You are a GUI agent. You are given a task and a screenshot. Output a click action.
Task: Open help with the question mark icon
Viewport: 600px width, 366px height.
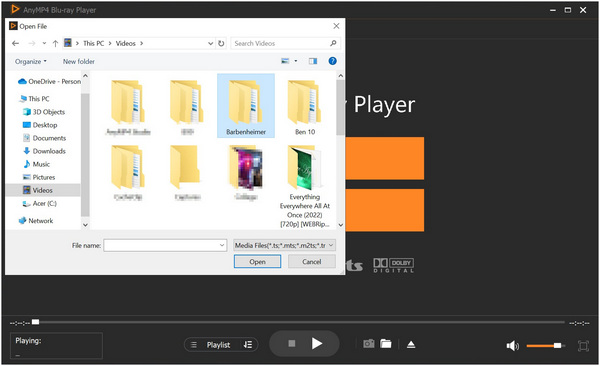tap(333, 61)
